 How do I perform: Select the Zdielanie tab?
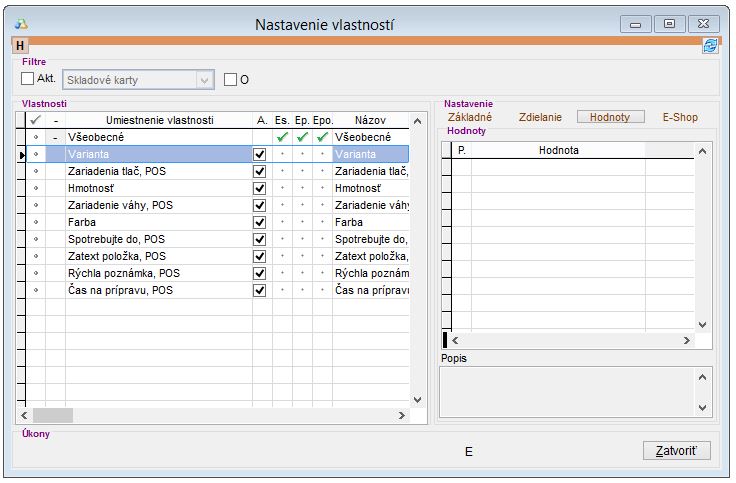(x=540, y=117)
